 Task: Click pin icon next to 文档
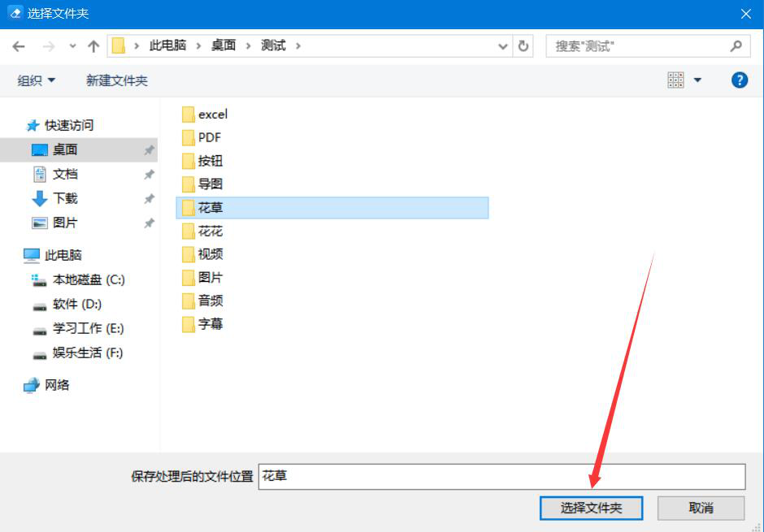click(x=149, y=175)
